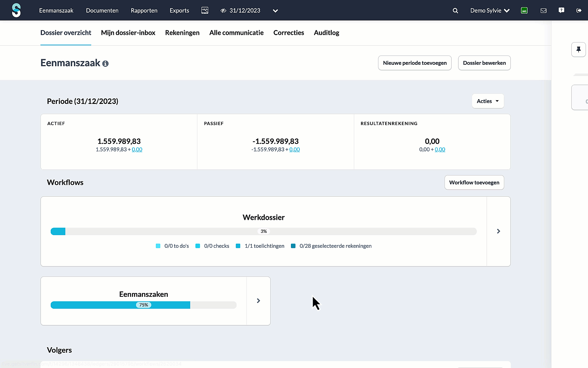Open Werkdossier workflow via right chevron
588x368 pixels.
pyautogui.click(x=499, y=231)
